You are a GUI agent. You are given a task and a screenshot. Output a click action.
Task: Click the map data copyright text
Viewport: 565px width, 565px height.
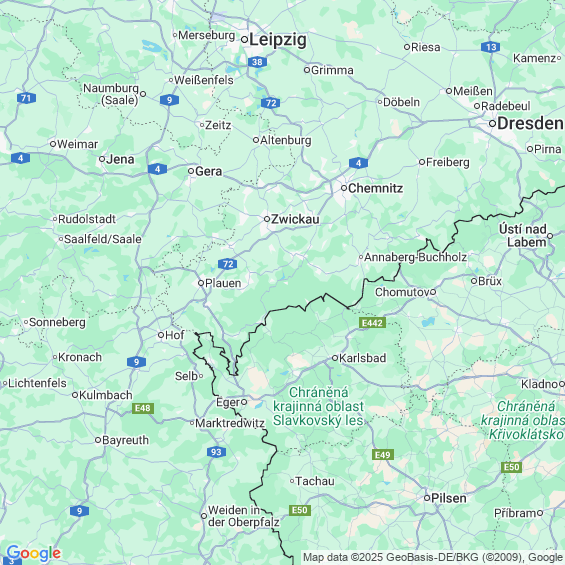tap(433, 557)
